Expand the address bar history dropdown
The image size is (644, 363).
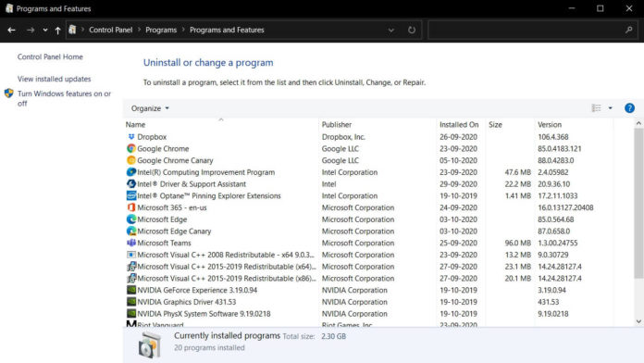(391, 30)
